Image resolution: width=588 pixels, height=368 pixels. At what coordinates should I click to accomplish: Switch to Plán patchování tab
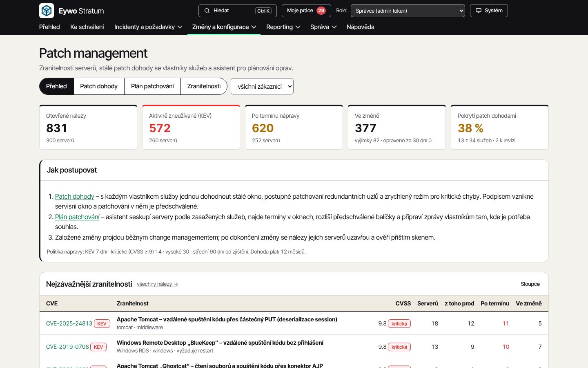pyautogui.click(x=152, y=86)
